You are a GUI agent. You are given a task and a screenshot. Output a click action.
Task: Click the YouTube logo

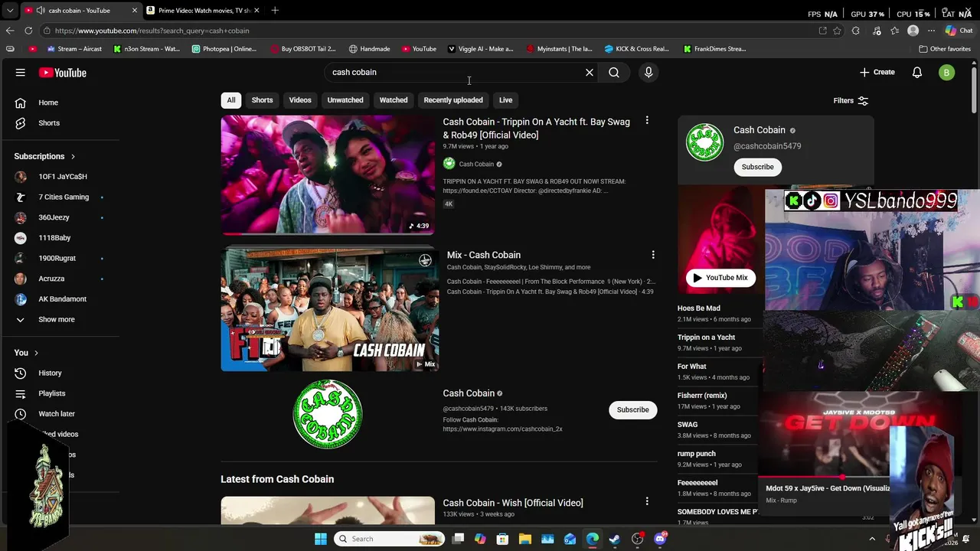[63, 73]
